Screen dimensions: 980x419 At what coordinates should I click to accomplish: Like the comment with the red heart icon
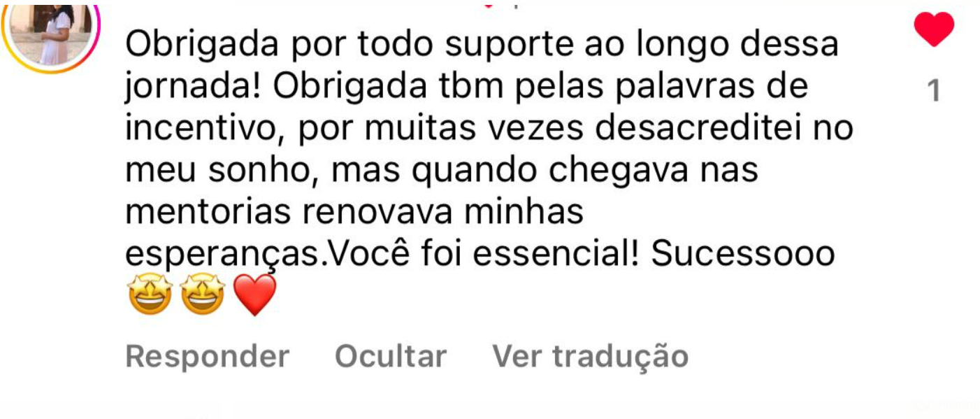pyautogui.click(x=934, y=31)
